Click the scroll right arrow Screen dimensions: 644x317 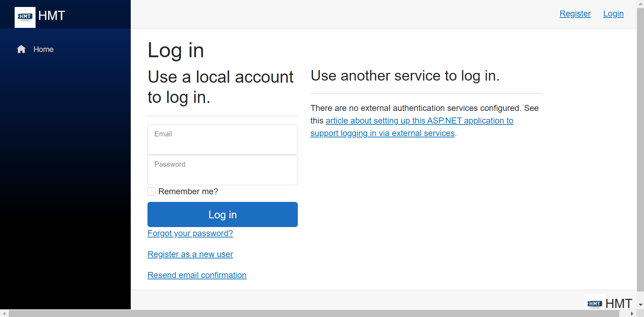(632, 314)
